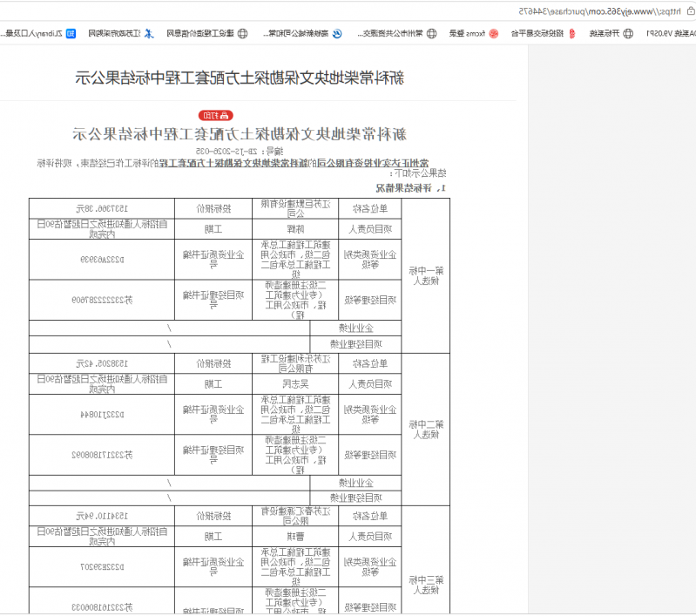696x616 pixels.
Task: Open the 建设工程造价信息网 bookmark
Action: point(207,33)
